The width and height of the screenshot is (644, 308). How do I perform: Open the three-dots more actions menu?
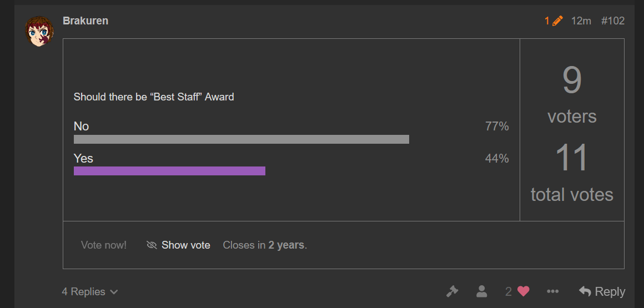tap(553, 291)
